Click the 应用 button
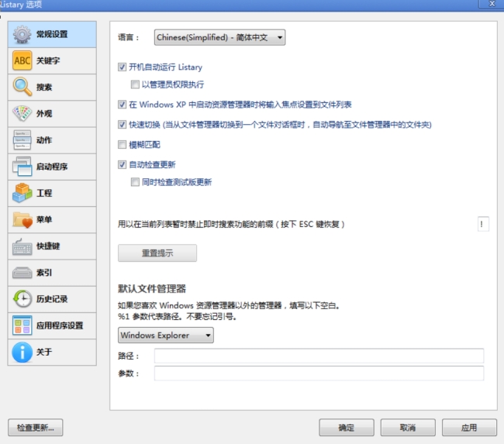 469,428
